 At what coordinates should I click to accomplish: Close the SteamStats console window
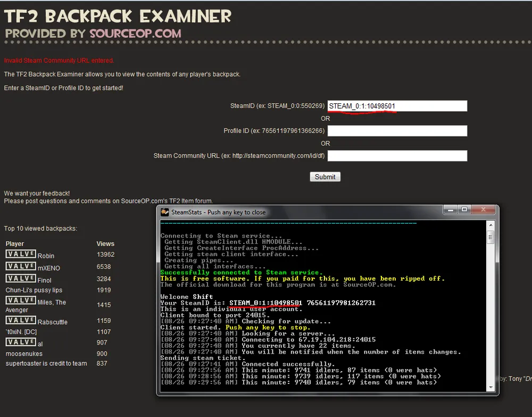(x=482, y=210)
